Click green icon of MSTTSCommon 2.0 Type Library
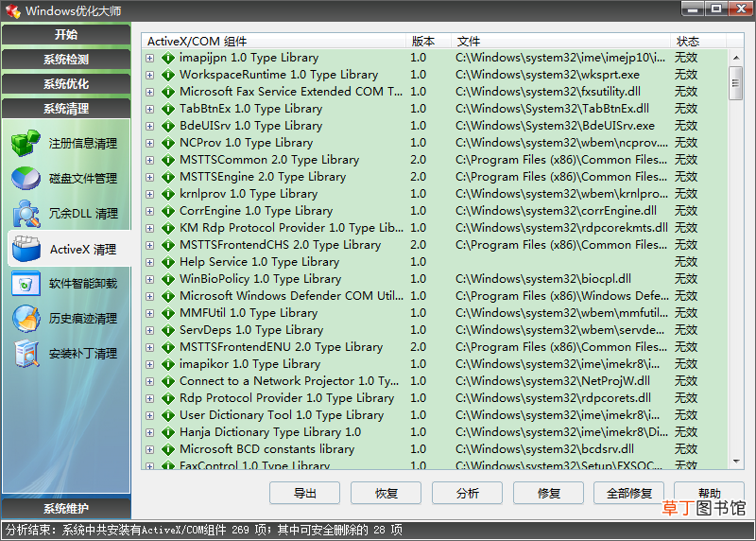 coord(168,160)
